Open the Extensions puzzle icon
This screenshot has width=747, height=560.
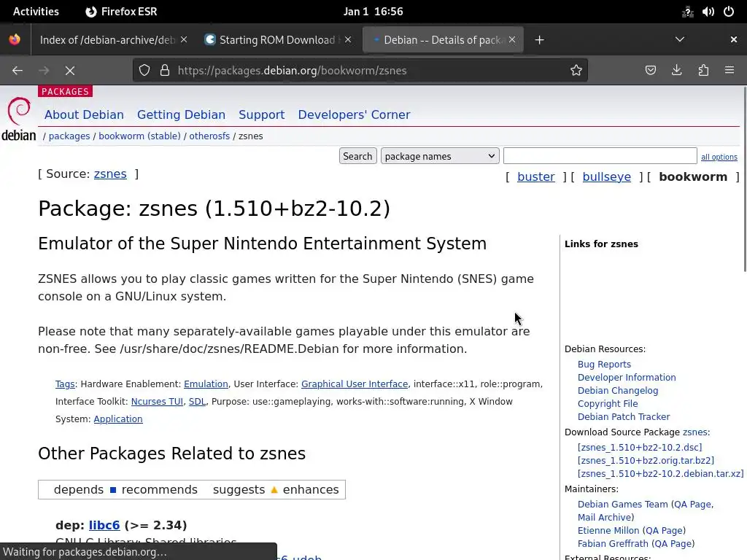coord(703,71)
